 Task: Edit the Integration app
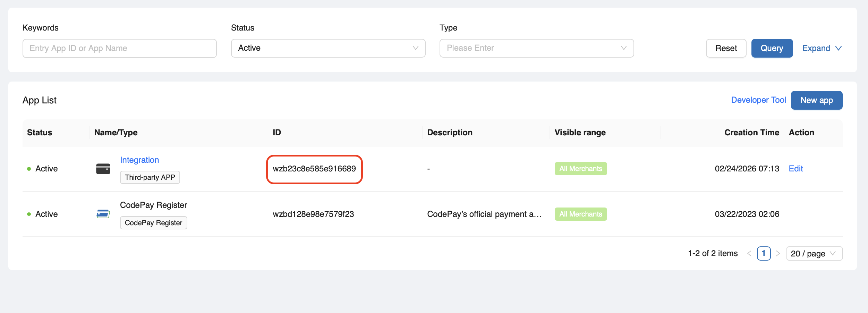pyautogui.click(x=796, y=169)
